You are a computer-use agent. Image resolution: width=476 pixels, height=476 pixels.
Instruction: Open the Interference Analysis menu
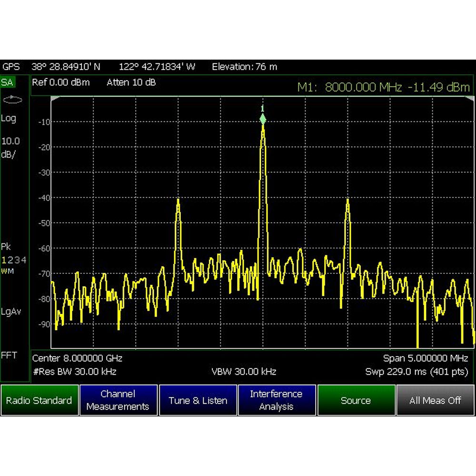point(276,400)
